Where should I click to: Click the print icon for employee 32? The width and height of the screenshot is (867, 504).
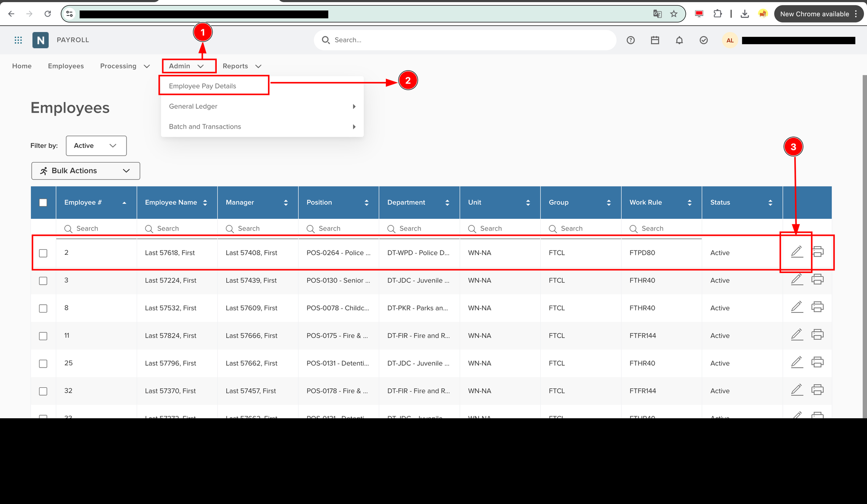818,390
